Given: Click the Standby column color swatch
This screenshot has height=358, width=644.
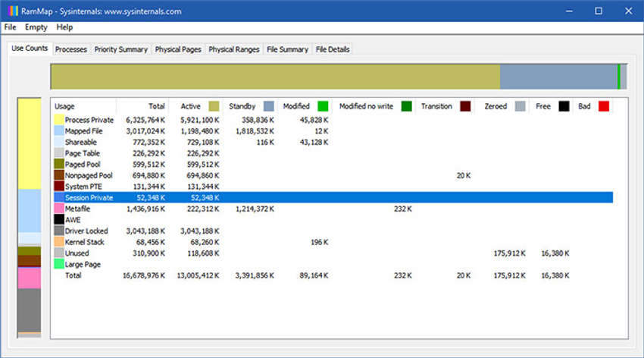Looking at the screenshot, I should (x=269, y=106).
